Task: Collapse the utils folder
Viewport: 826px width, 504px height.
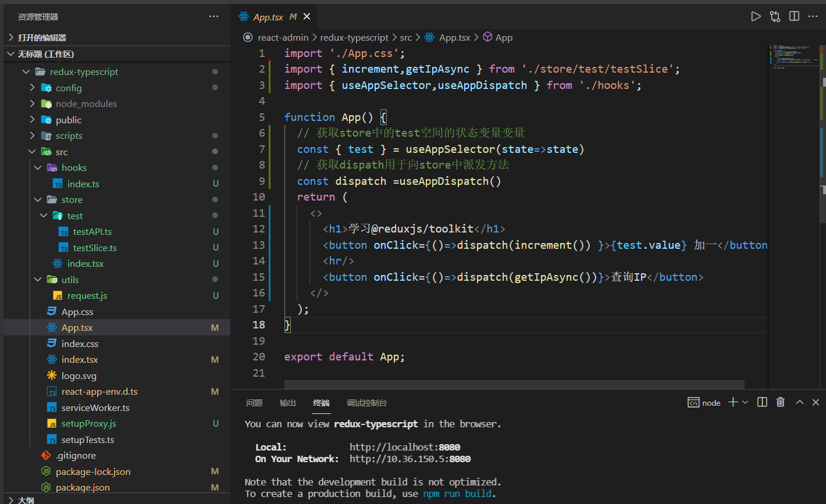Action: point(38,280)
